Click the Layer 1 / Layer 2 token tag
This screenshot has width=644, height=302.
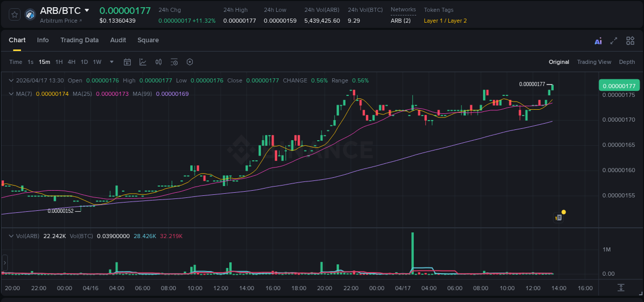[x=445, y=21]
